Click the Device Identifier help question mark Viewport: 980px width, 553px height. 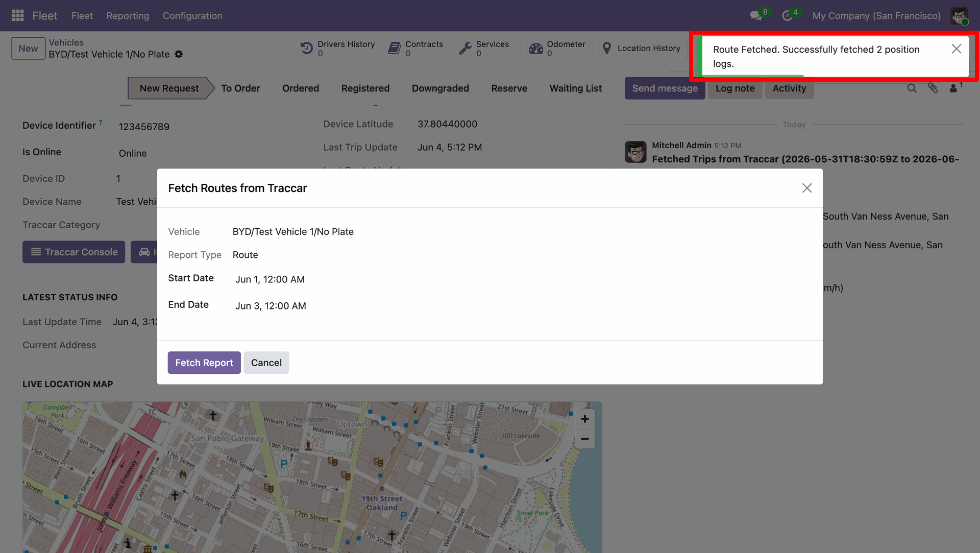[101, 123]
